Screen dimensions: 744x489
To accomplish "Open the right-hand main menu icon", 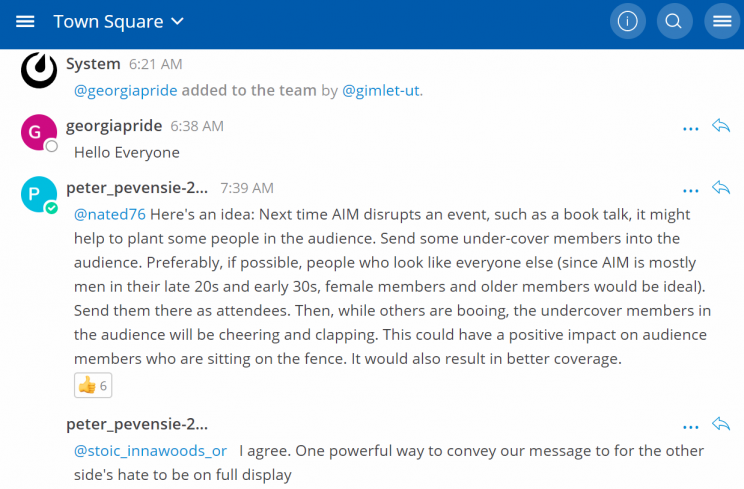I will pyautogui.click(x=721, y=21).
